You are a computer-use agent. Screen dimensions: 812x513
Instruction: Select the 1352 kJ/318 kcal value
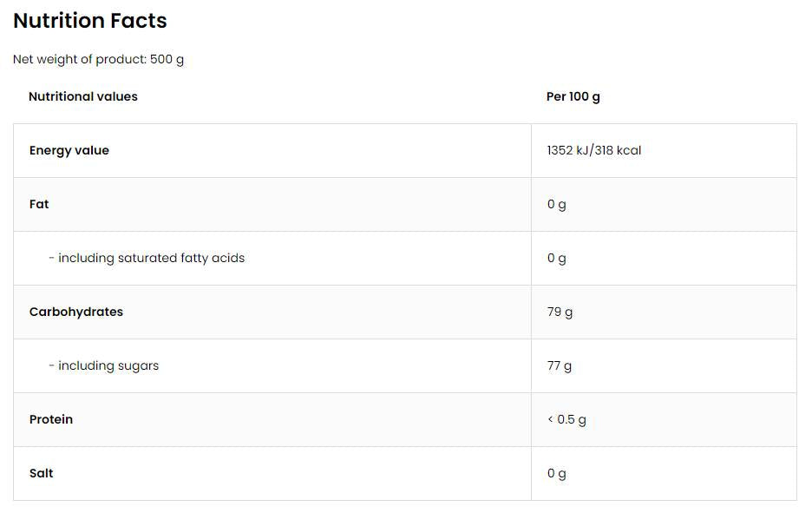coord(594,150)
